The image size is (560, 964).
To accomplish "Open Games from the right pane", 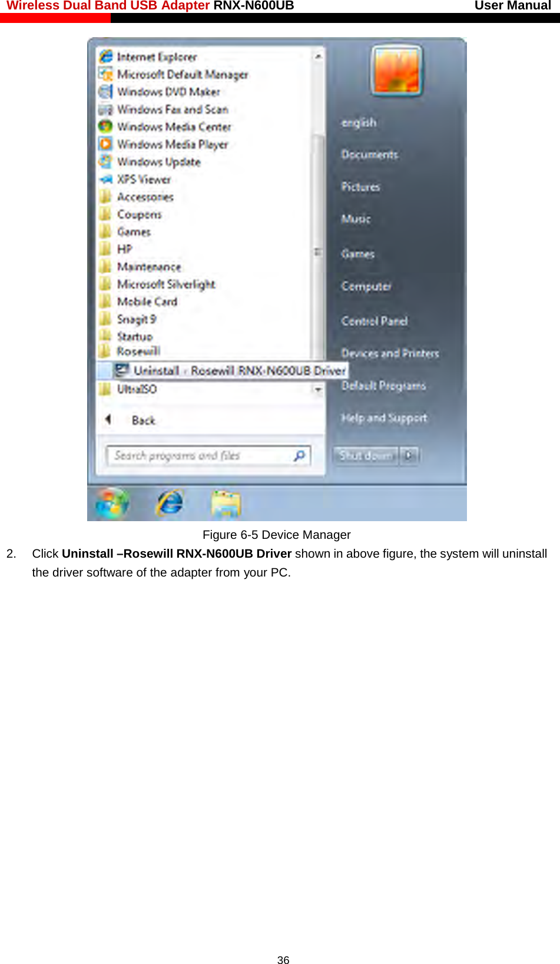I will [357, 254].
